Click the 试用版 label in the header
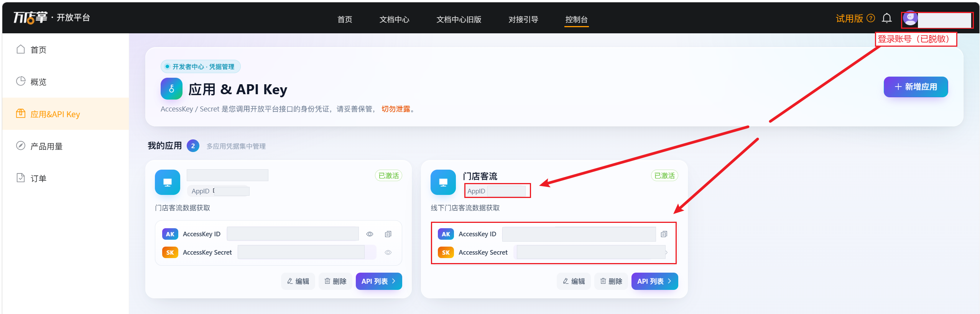This screenshot has width=980, height=314. coord(849,18)
